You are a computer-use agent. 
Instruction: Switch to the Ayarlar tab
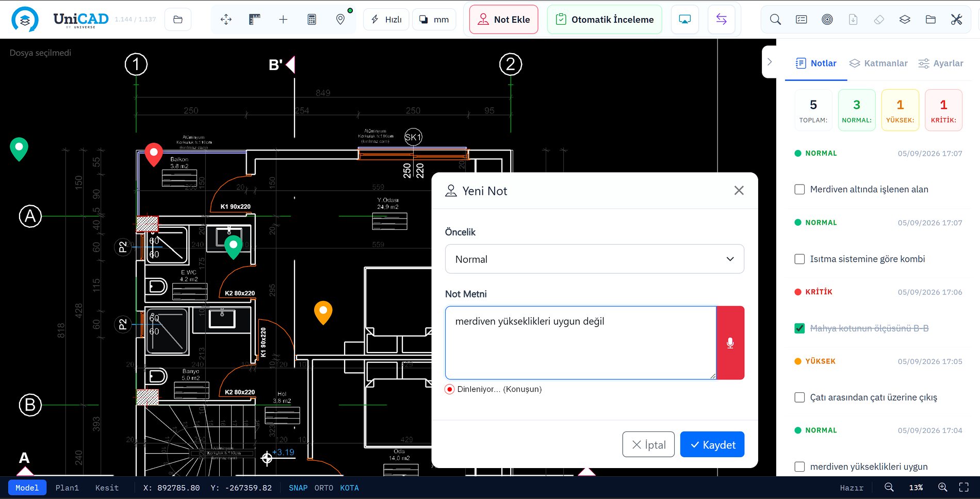click(941, 63)
